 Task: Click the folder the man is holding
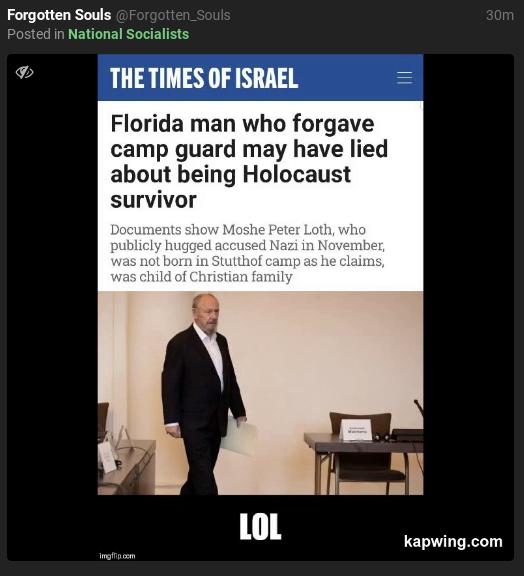pyautogui.click(x=238, y=436)
